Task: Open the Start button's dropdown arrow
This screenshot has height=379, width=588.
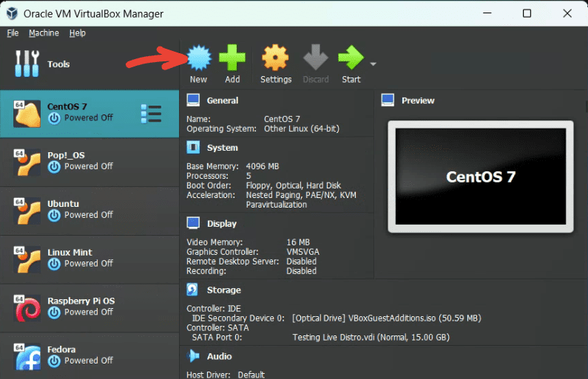Action: point(373,64)
